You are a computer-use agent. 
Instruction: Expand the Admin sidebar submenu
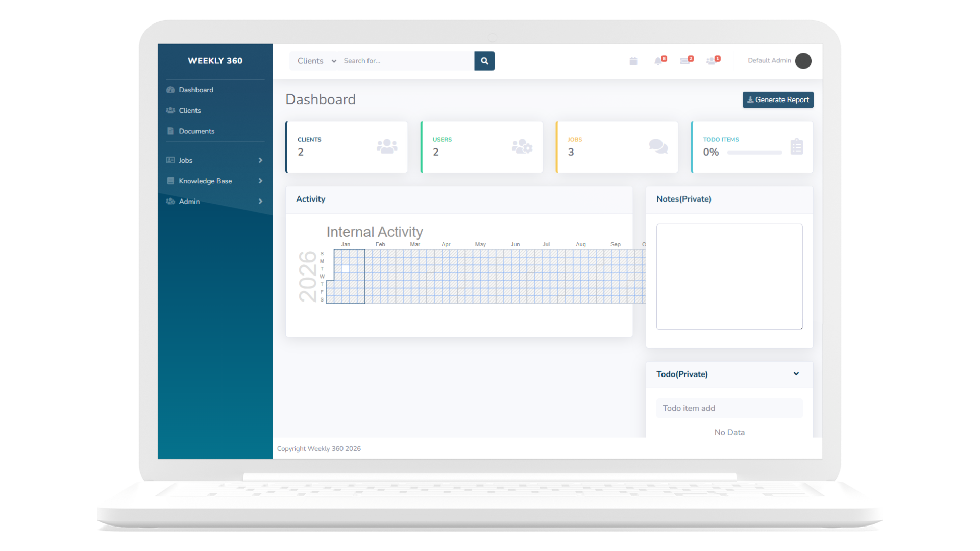(x=260, y=202)
